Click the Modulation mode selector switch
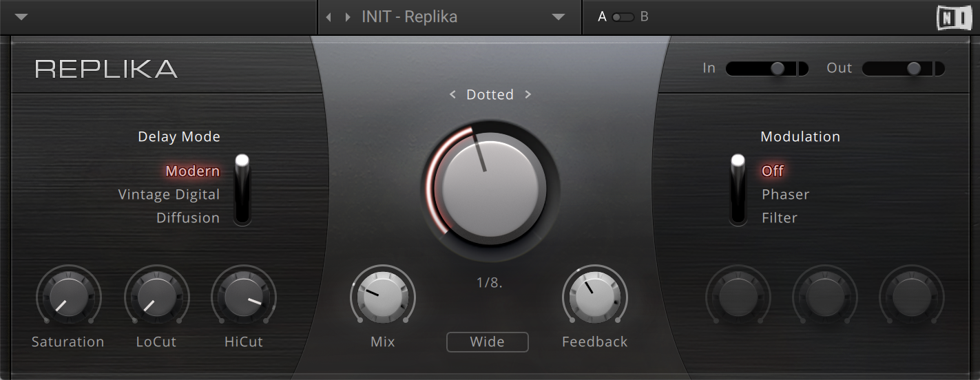Screen dimensions: 980x380 pyautogui.click(x=738, y=189)
